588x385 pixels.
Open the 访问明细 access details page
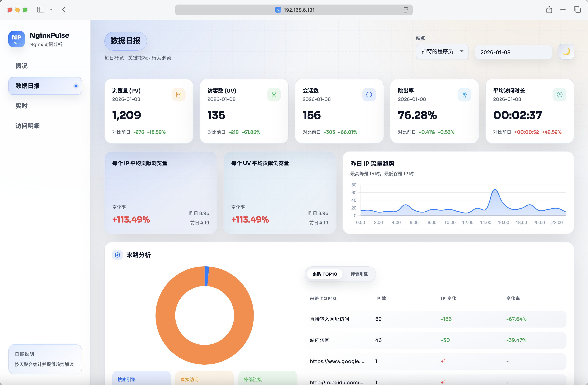click(27, 126)
